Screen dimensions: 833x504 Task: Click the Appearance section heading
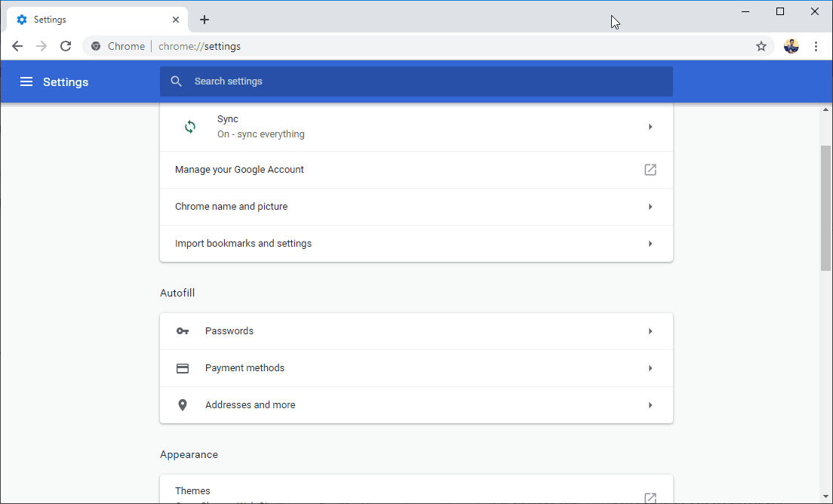189,455
